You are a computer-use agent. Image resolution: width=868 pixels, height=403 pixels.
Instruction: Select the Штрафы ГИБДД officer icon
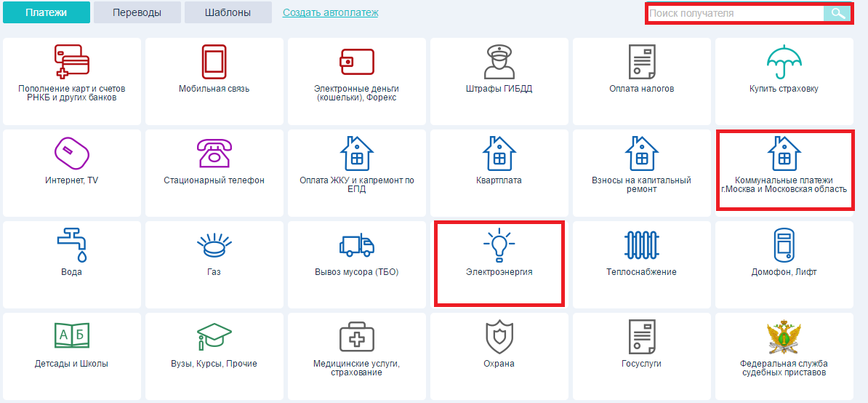[x=499, y=62]
